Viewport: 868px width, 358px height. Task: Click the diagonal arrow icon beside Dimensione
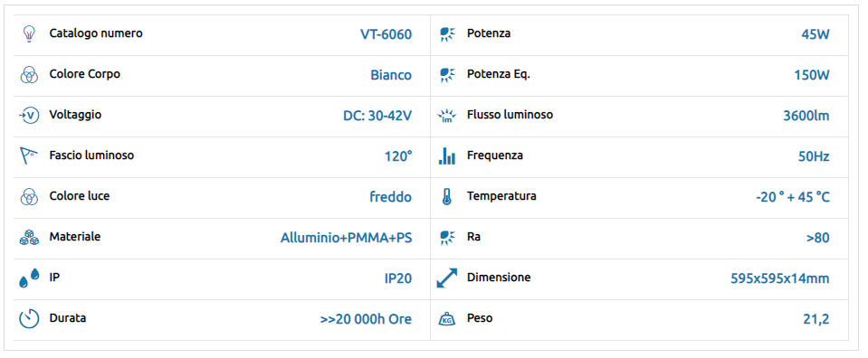point(447,278)
